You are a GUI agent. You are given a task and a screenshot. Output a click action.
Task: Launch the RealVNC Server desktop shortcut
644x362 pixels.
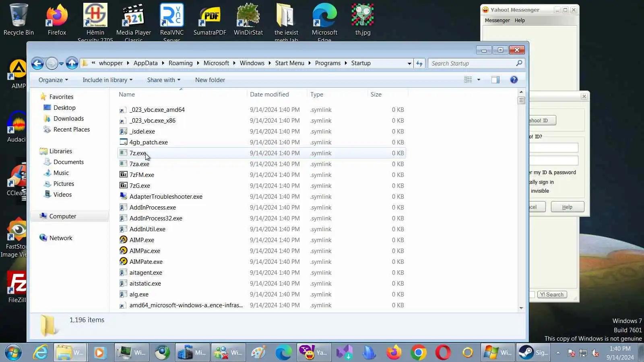click(172, 21)
